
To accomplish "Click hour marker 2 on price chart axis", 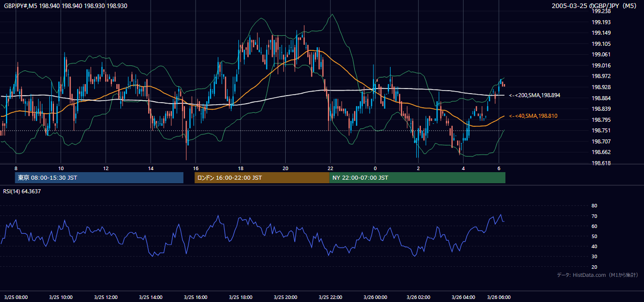I will [x=418, y=168].
